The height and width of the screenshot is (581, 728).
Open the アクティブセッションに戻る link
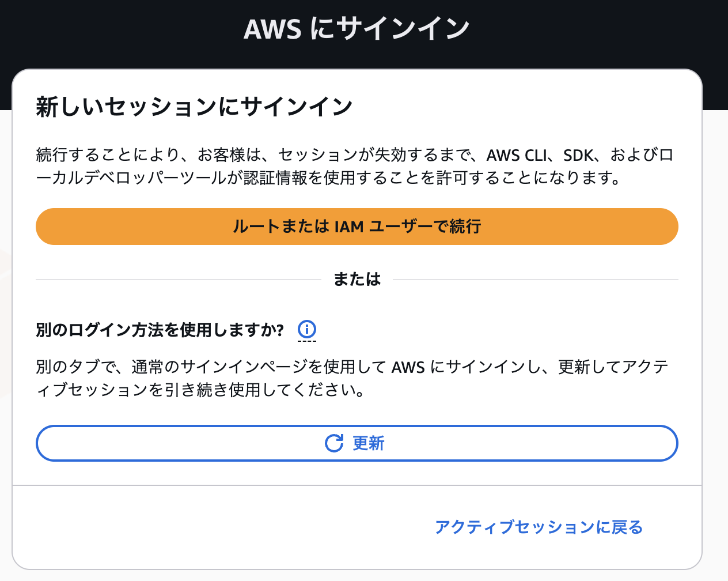pos(539,527)
